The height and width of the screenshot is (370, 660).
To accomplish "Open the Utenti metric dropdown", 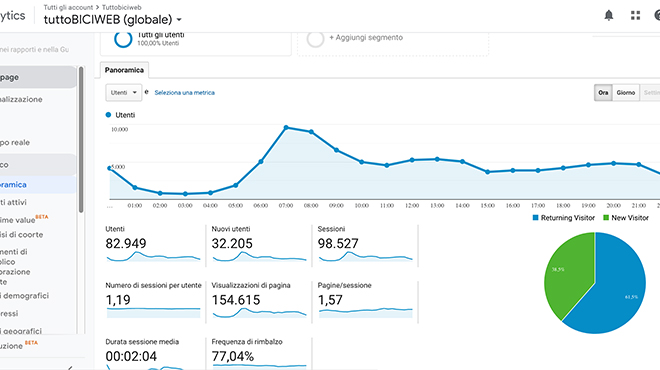I will point(123,93).
